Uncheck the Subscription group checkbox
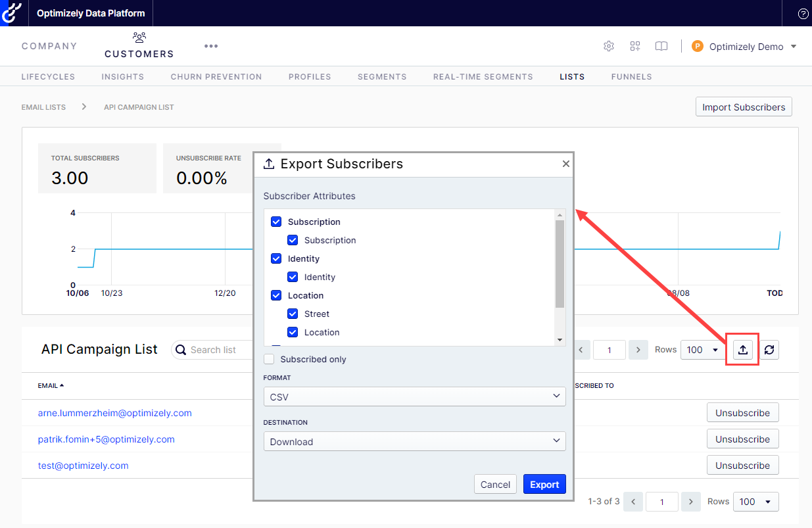Image resolution: width=812 pixels, height=528 pixels. pos(276,222)
